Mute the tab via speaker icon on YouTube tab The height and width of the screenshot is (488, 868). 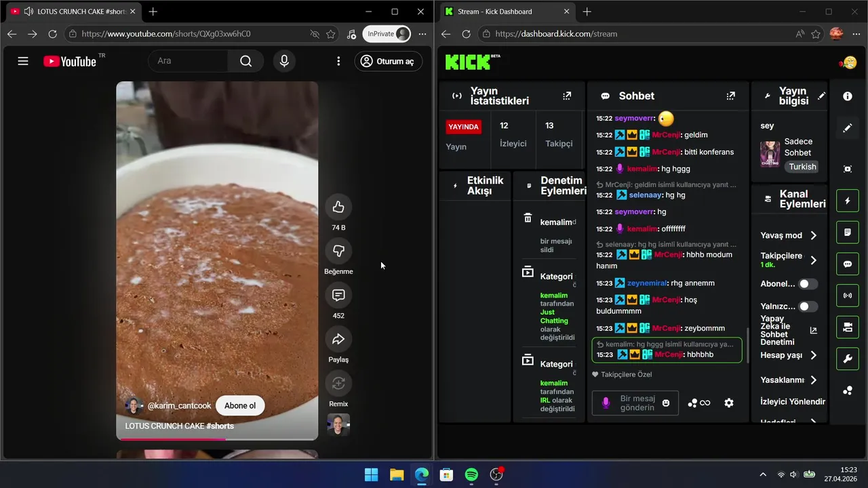tap(28, 12)
